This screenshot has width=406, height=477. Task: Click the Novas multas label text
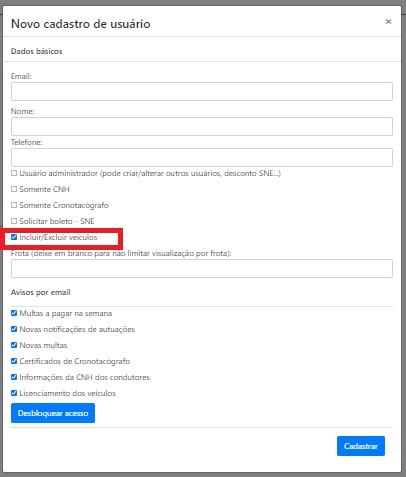tap(43, 345)
